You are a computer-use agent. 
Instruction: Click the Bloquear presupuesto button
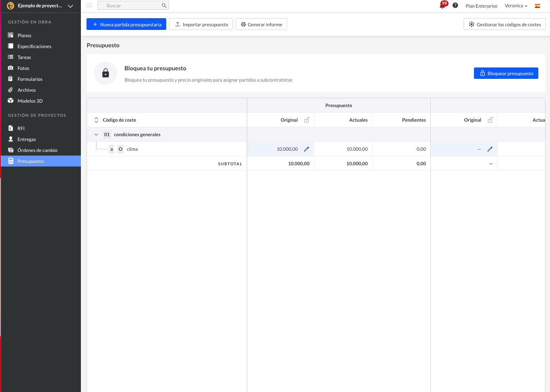click(x=506, y=73)
